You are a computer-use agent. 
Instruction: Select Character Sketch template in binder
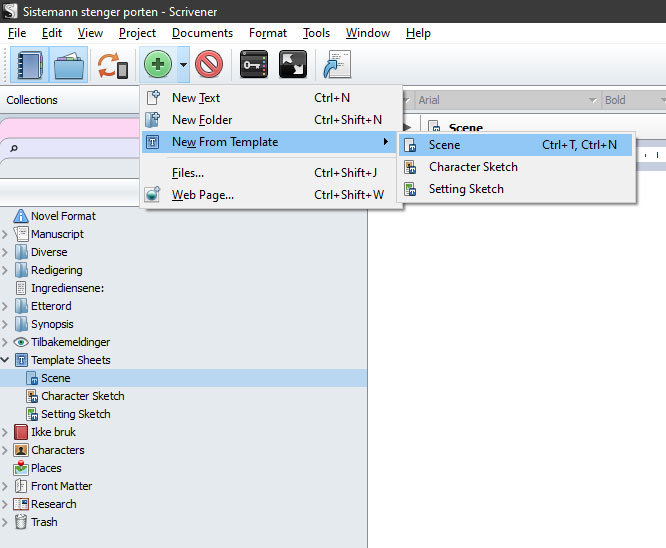pos(83,396)
